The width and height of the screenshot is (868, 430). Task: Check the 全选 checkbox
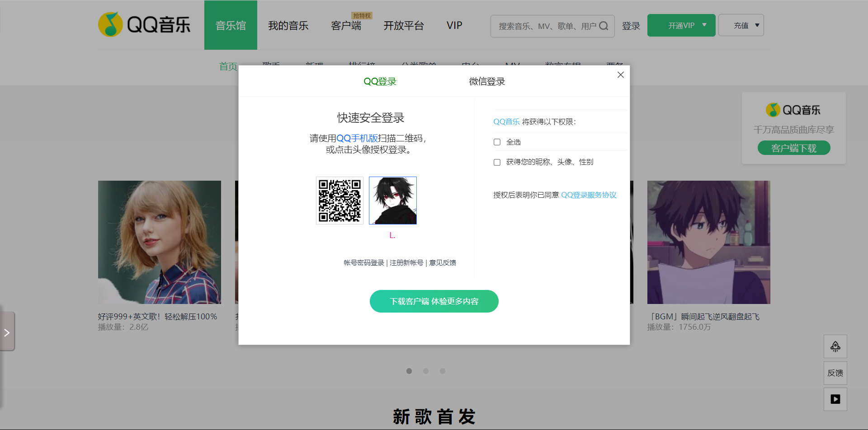497,142
